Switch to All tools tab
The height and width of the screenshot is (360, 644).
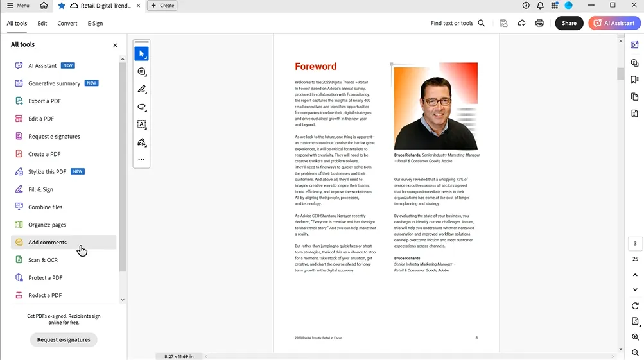click(x=17, y=23)
